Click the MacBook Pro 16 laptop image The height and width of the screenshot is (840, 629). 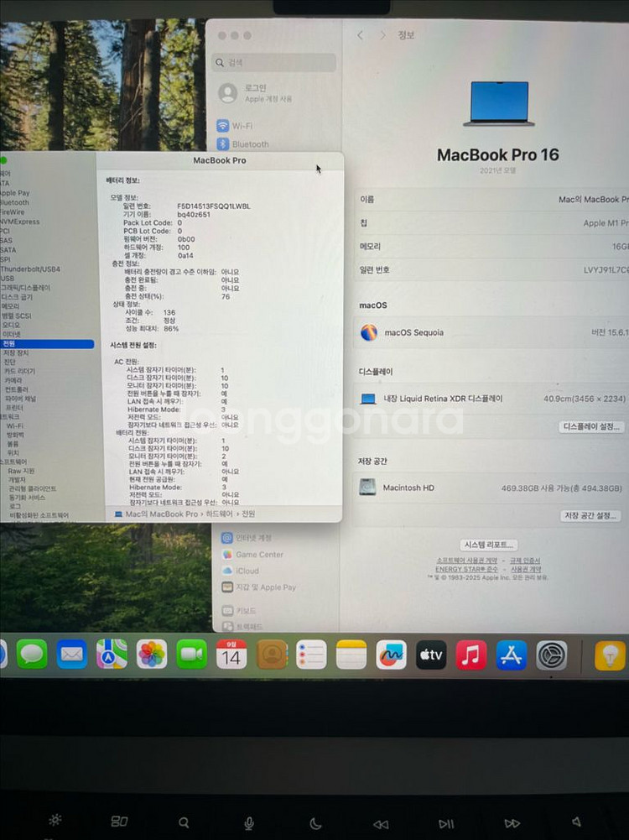(x=499, y=104)
